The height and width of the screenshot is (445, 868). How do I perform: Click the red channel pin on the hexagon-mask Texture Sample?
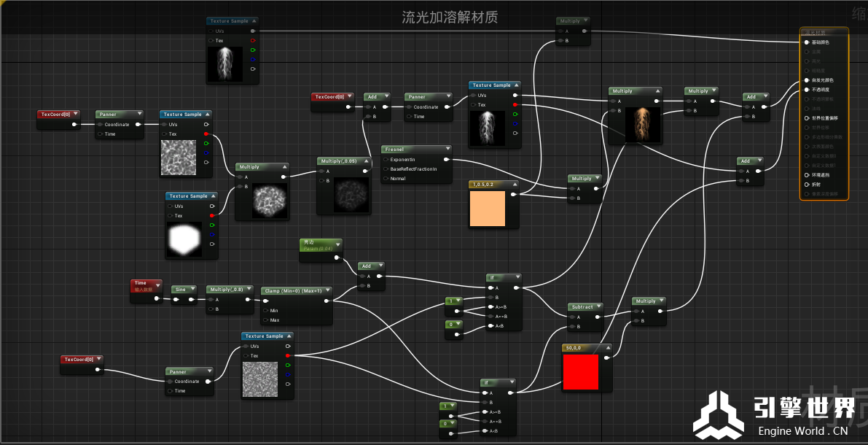(212, 216)
